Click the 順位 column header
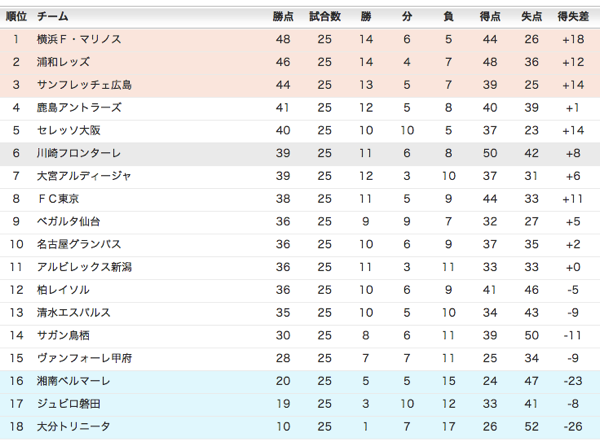 16,17
